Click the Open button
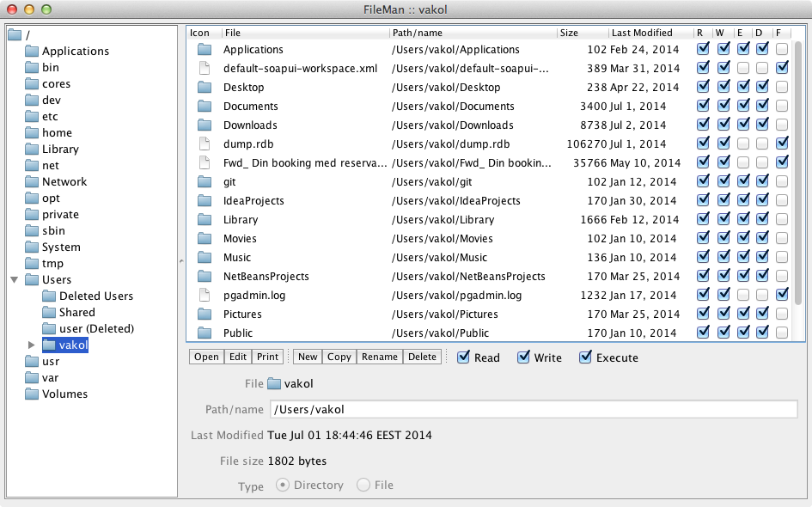The image size is (812, 507). click(206, 357)
